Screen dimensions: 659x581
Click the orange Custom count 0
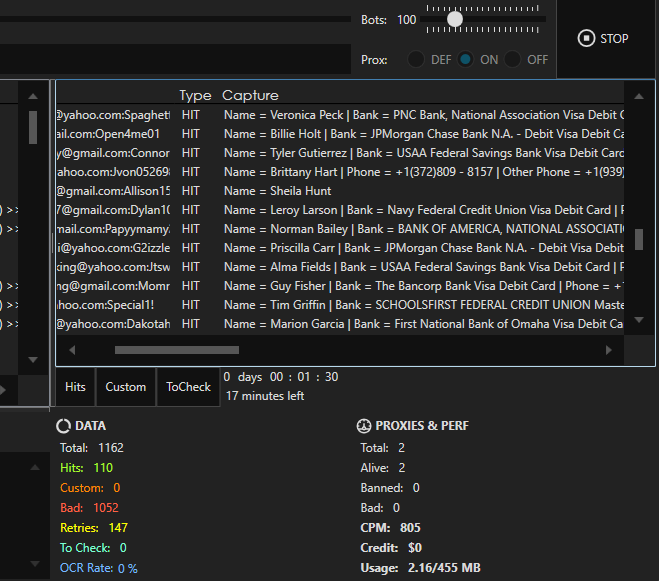click(x=116, y=488)
